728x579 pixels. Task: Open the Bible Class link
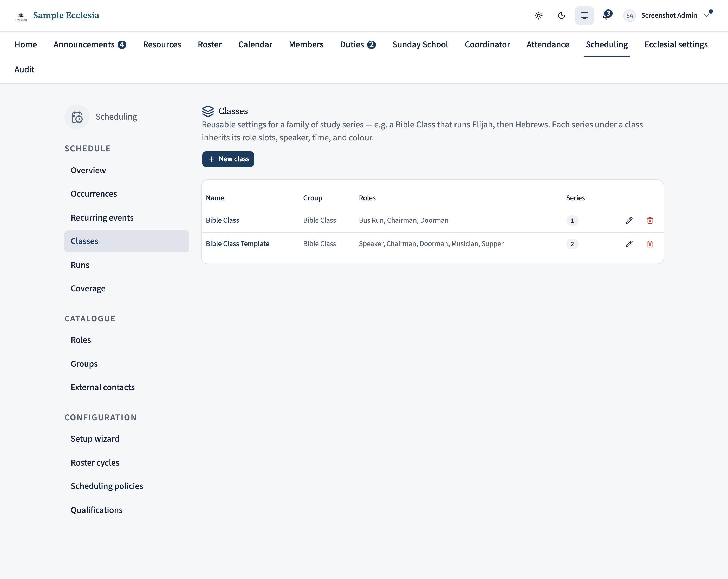click(x=223, y=220)
